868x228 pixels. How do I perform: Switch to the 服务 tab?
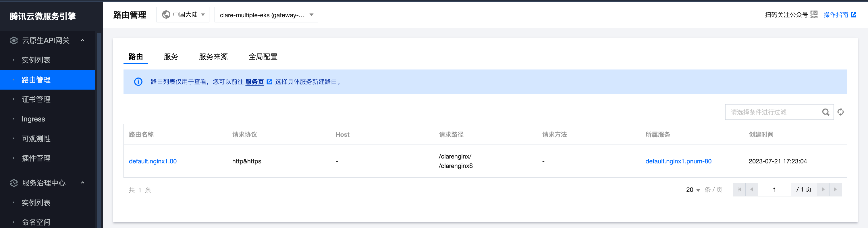point(171,57)
